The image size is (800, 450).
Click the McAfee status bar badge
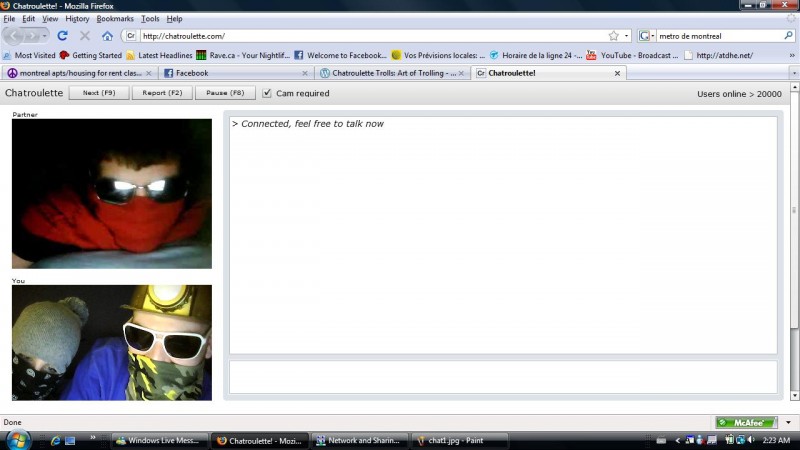pyautogui.click(x=746, y=422)
